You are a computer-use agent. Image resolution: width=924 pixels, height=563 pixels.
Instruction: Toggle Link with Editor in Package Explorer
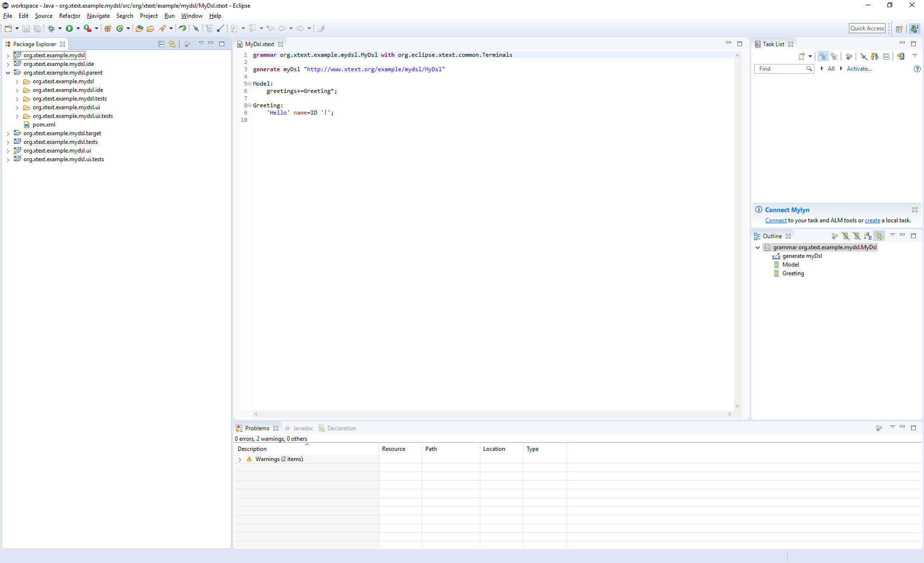172,44
